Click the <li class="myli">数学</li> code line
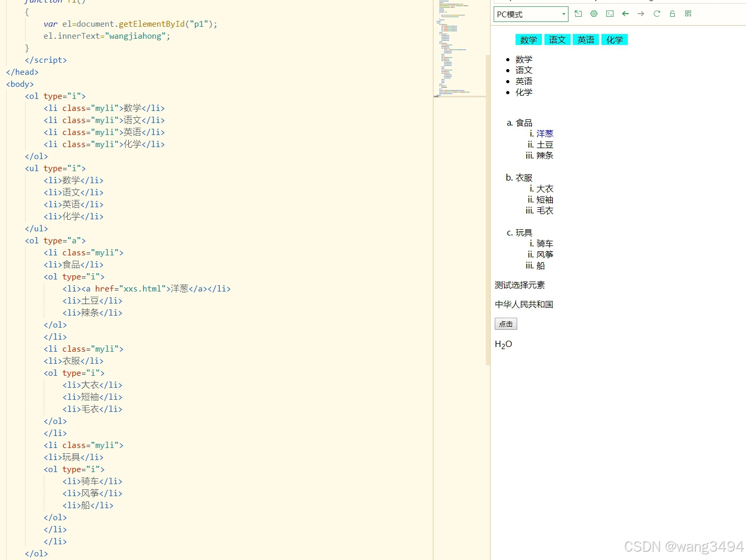 104,108
